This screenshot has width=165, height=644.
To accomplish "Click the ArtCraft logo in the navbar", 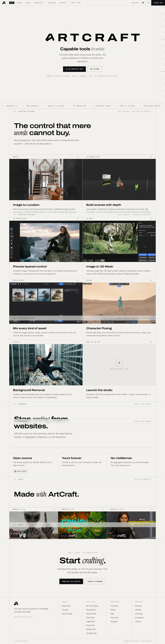I will pyautogui.click(x=4, y=3).
